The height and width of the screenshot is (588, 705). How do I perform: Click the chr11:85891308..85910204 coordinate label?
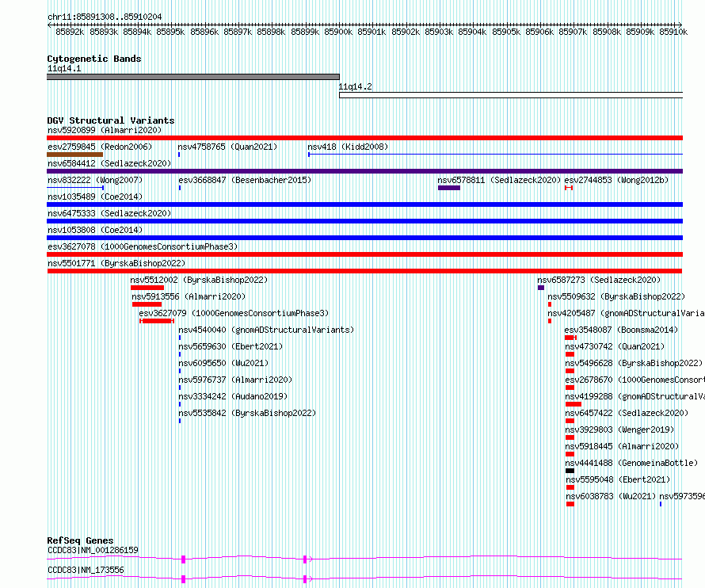pyautogui.click(x=105, y=17)
